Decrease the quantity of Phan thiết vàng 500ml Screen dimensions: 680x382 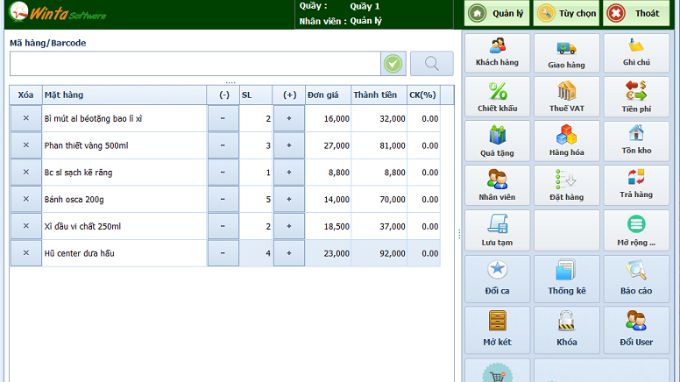click(x=223, y=145)
